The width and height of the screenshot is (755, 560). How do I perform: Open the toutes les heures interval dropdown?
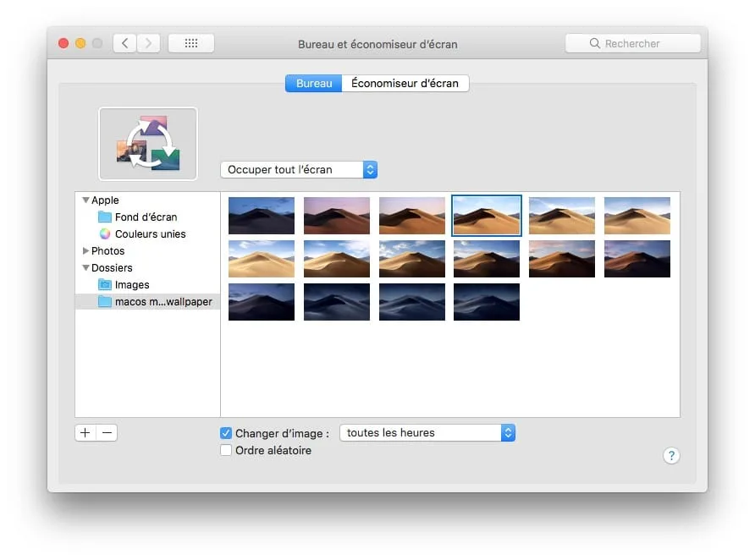427,432
